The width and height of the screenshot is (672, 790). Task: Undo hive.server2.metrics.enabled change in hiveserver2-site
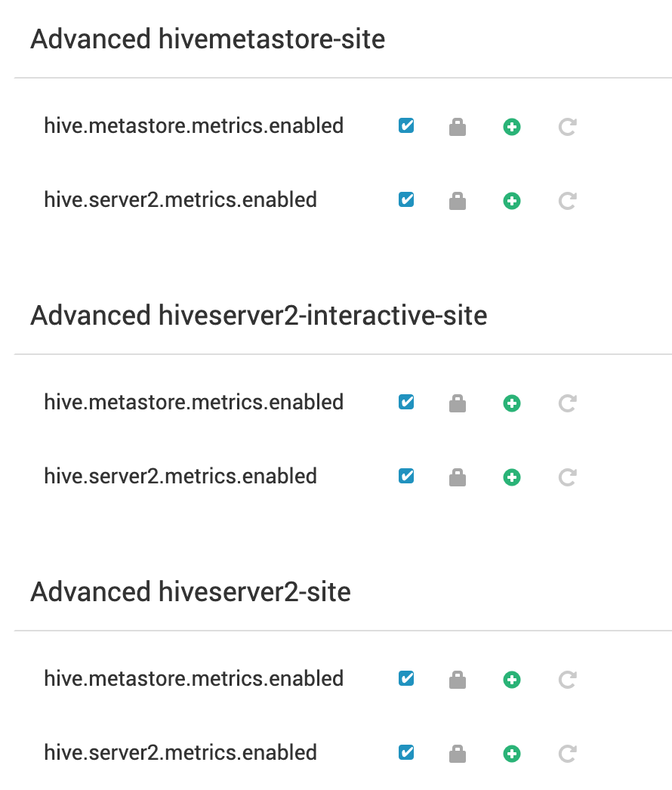click(566, 753)
